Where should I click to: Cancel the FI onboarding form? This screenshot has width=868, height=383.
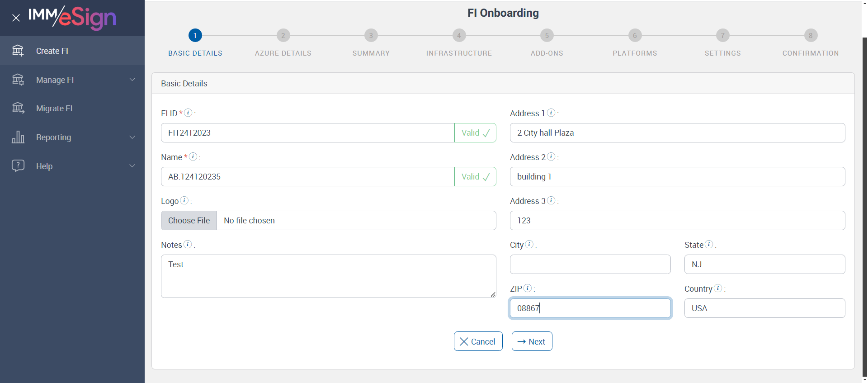point(478,341)
